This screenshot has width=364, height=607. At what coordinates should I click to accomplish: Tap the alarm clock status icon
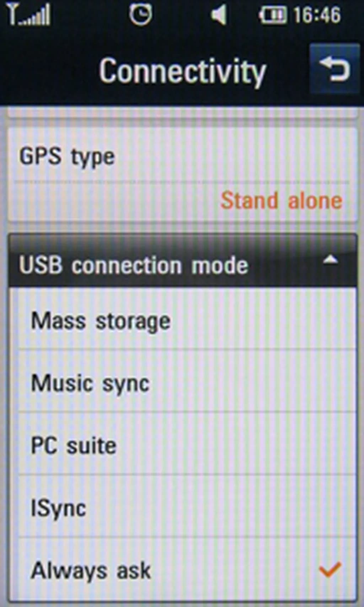[140, 15]
